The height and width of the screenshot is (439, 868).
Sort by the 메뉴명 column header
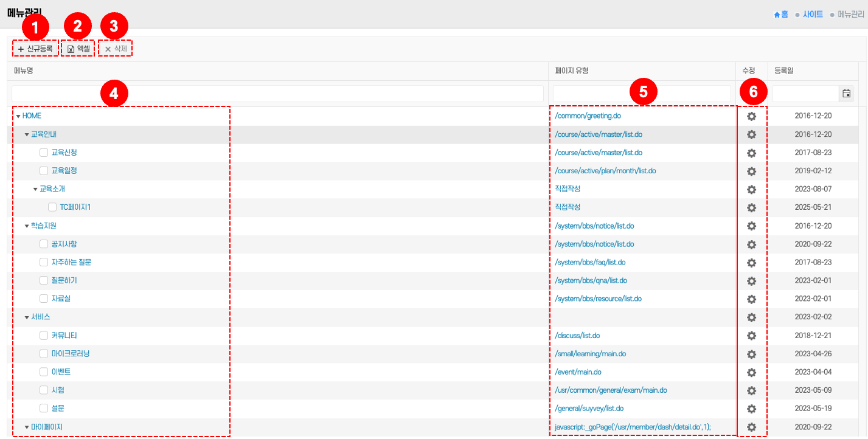pyautogui.click(x=24, y=71)
